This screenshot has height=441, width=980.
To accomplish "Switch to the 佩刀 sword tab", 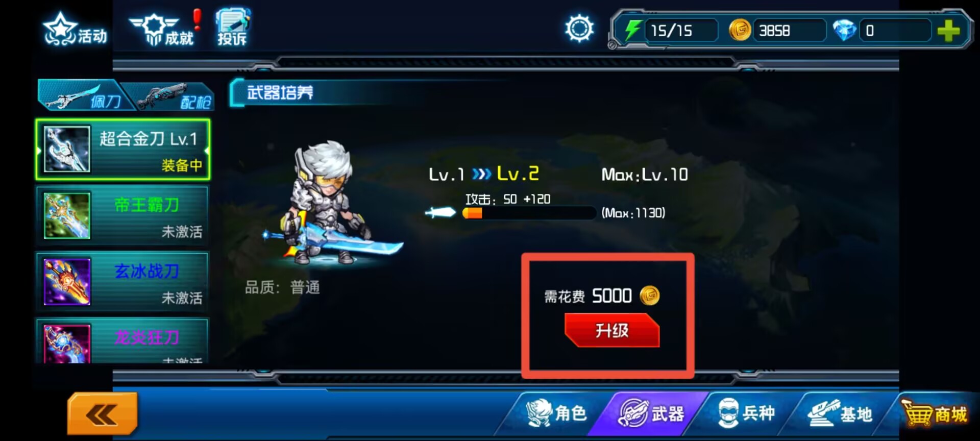I will [82, 95].
